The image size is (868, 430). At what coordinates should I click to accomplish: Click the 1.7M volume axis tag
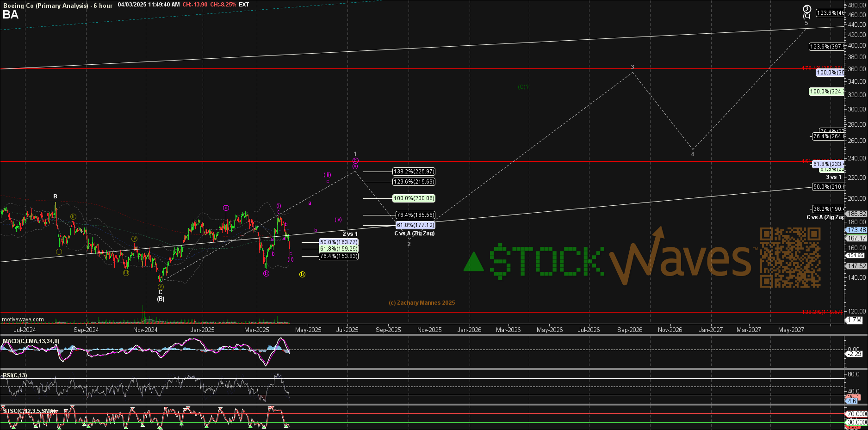tap(854, 319)
